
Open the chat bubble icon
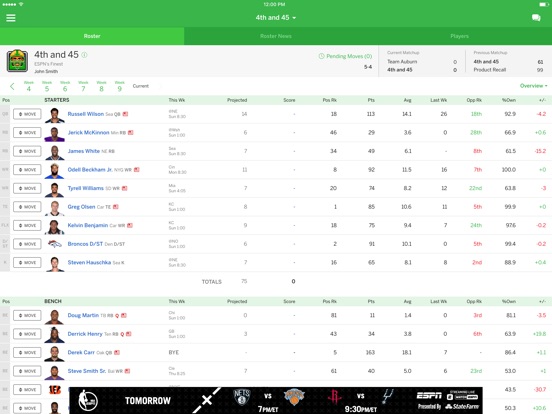tap(536, 18)
